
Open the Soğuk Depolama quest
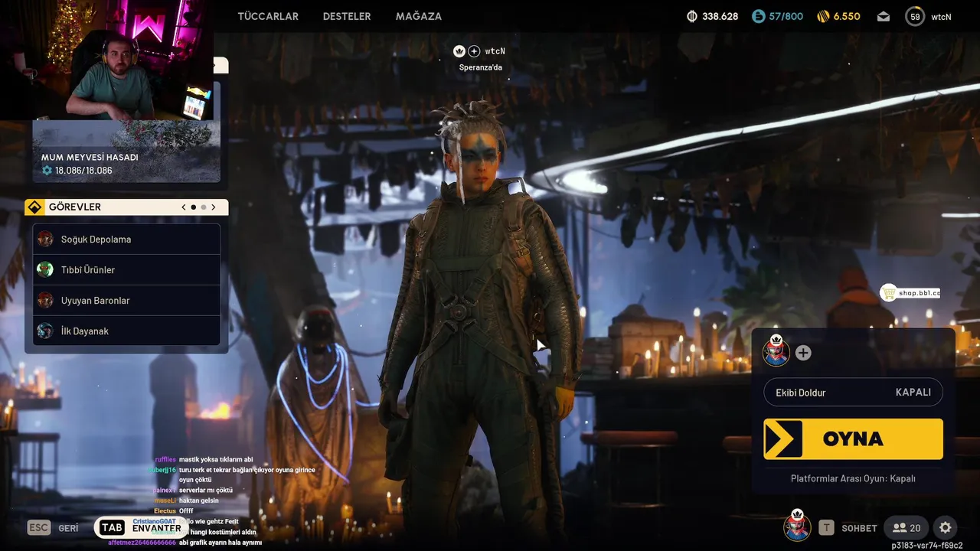tap(126, 240)
